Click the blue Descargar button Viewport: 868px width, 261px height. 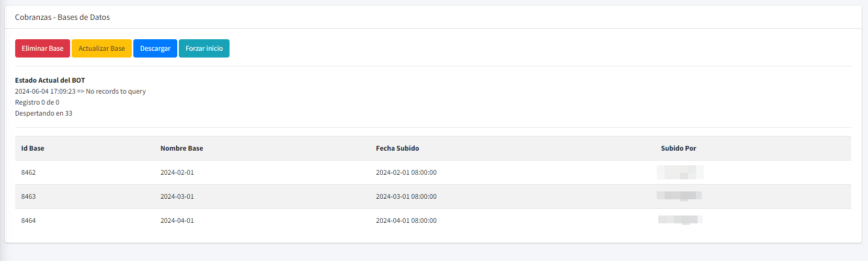click(155, 49)
